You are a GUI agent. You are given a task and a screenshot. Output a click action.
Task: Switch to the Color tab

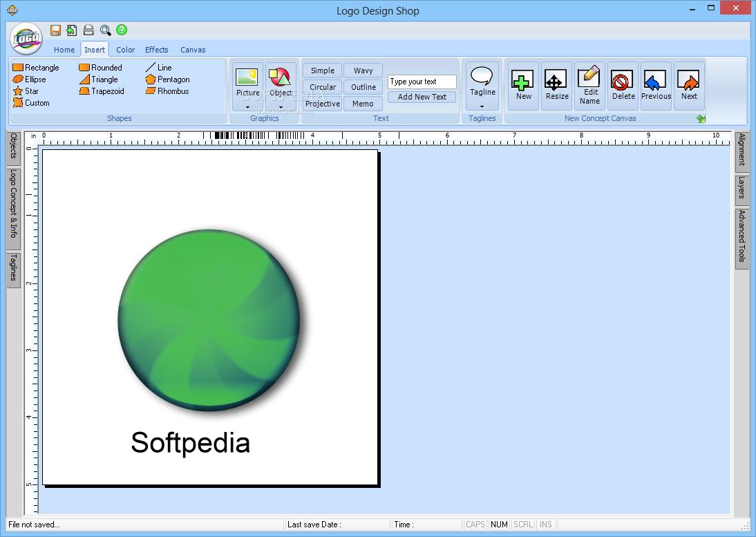125,50
